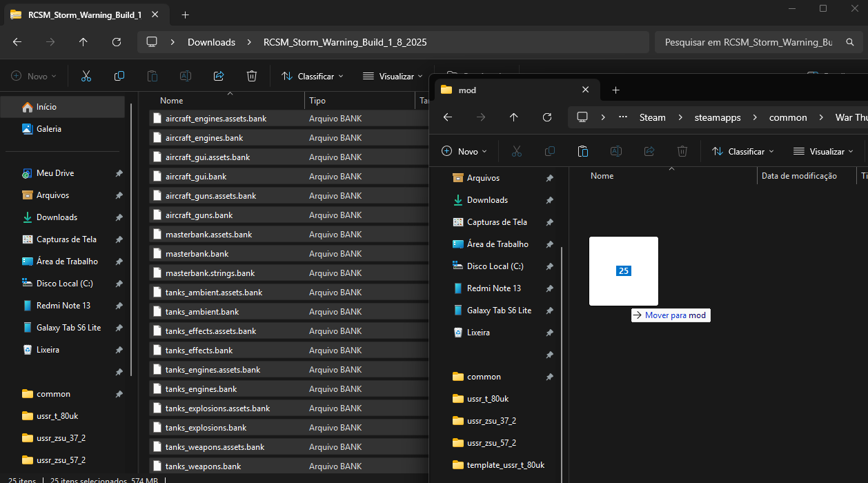Open the Visualizar dropdown in the RCSM window

(393, 77)
